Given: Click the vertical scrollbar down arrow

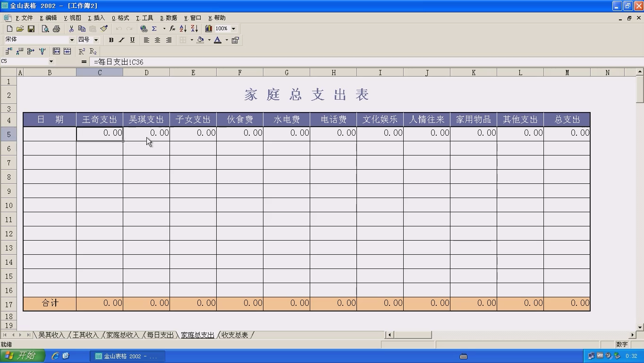Looking at the screenshot, I should (640, 327).
